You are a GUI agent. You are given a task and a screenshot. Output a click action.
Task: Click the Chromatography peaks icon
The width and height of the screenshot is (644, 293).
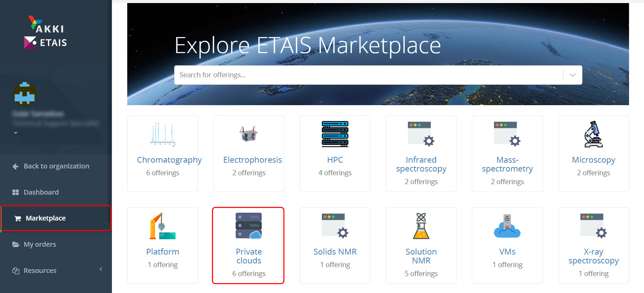click(x=163, y=134)
